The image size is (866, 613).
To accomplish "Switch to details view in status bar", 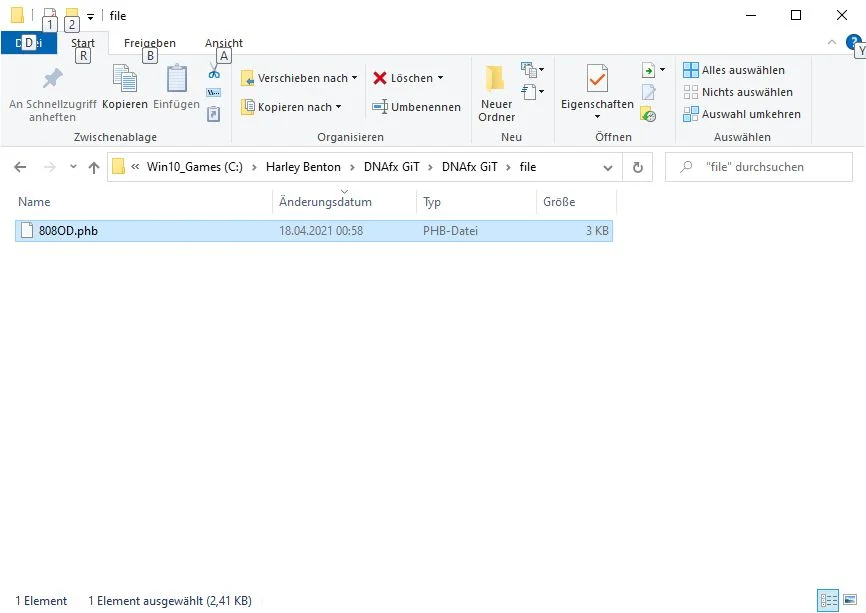I will pyautogui.click(x=828, y=600).
